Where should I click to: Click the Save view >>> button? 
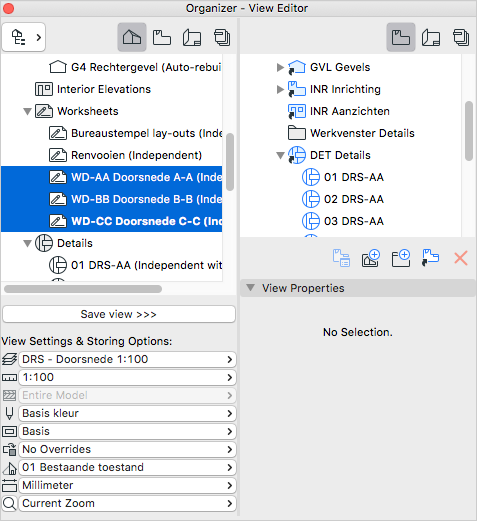[119, 314]
